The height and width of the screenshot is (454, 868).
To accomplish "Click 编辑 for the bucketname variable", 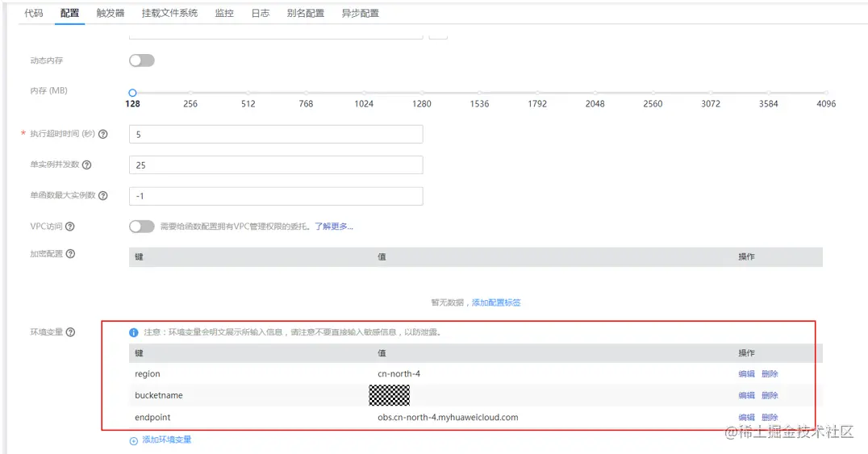I will pyautogui.click(x=746, y=395).
